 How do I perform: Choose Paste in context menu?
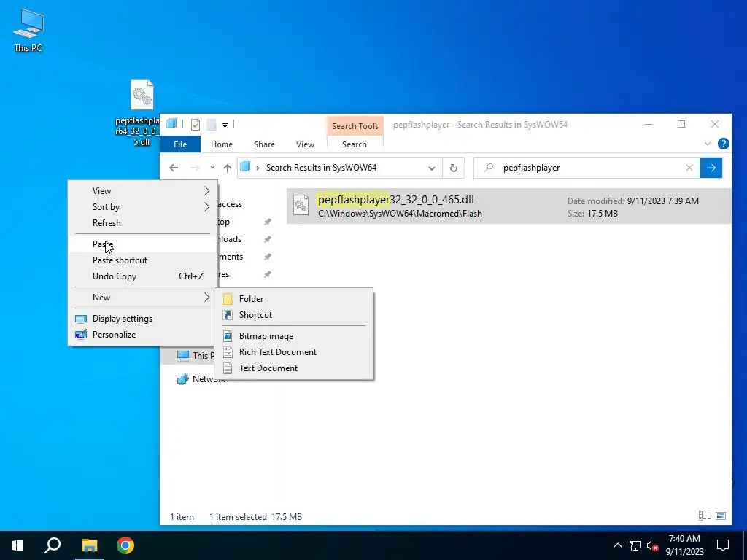point(142,244)
